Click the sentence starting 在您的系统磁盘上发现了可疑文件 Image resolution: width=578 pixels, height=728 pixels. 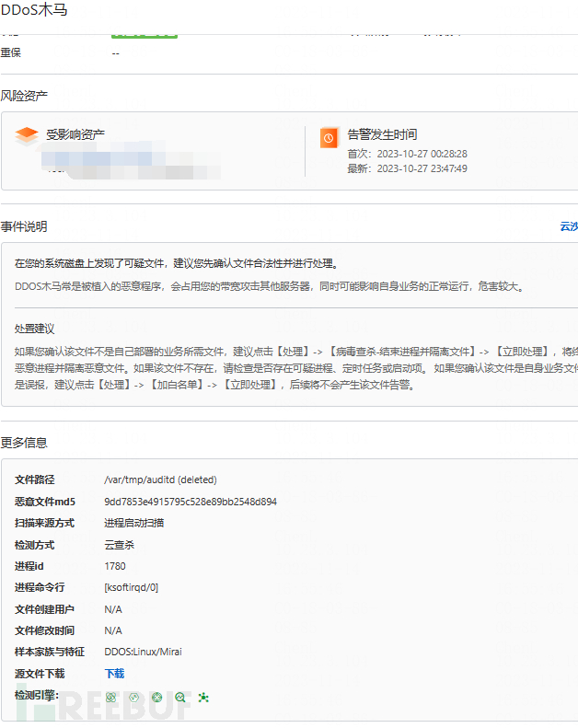(x=178, y=264)
